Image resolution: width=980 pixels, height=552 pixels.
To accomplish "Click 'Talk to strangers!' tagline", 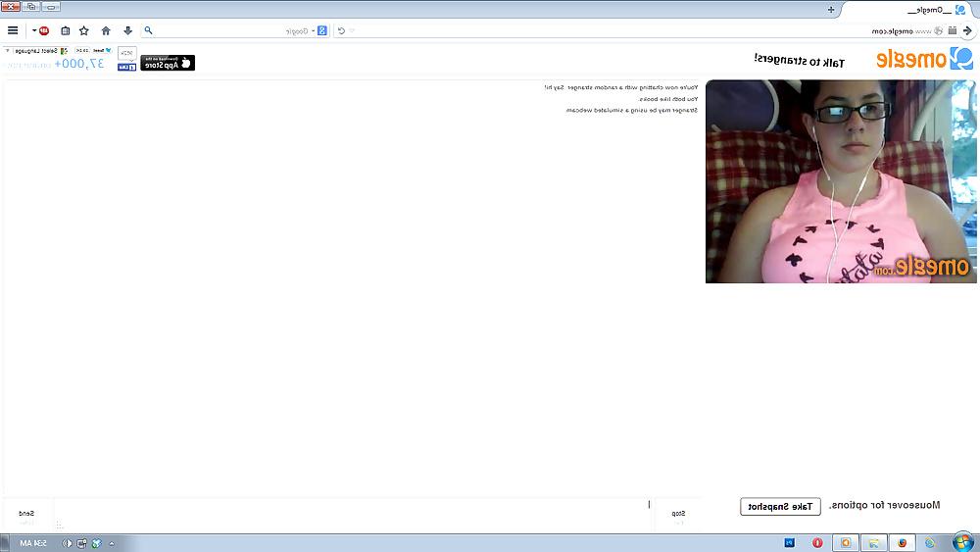I will tap(799, 61).
